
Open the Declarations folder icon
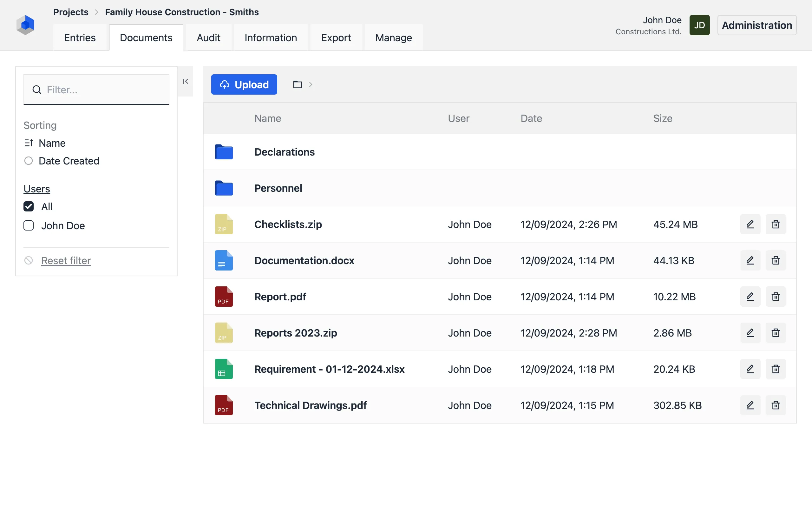point(224,152)
